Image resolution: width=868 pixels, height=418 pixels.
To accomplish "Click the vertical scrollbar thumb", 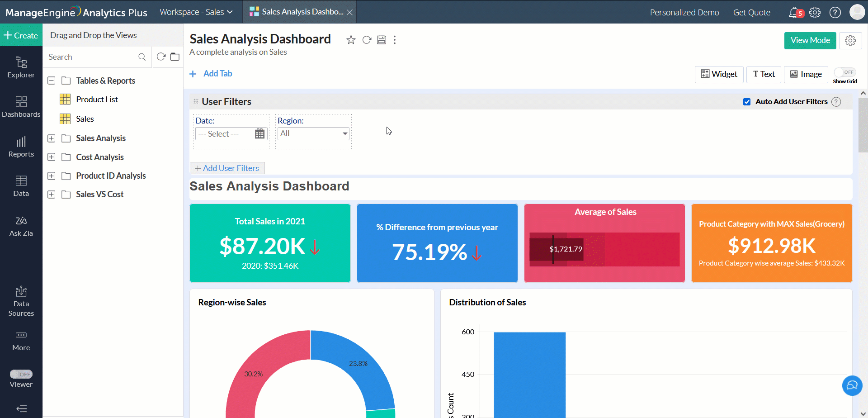I will [x=863, y=125].
